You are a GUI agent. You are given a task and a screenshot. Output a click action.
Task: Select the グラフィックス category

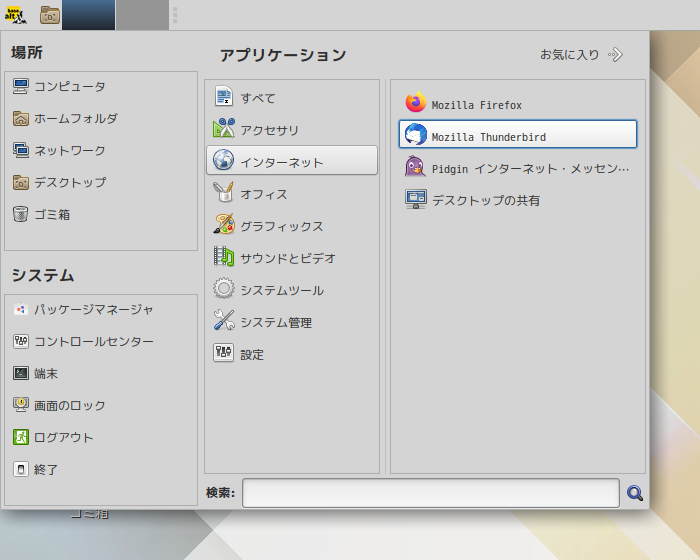pos(292,225)
